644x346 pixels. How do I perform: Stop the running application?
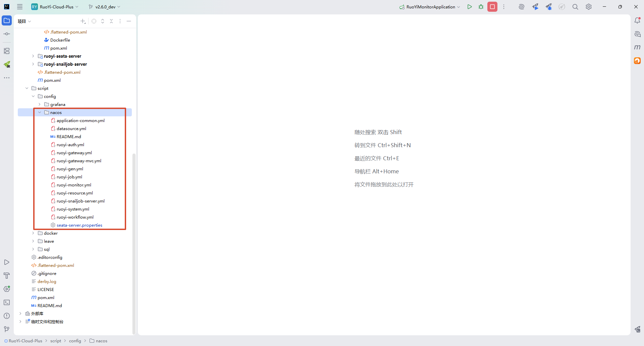coord(492,7)
